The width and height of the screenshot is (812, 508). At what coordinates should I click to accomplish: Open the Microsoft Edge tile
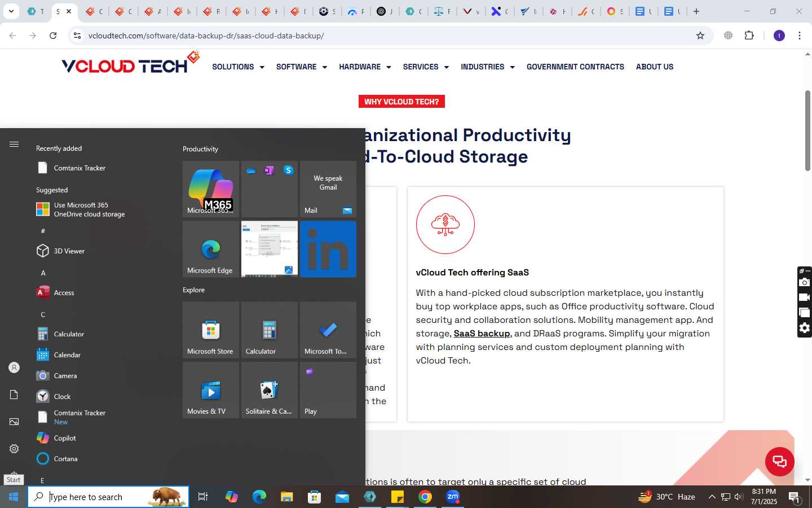click(x=211, y=249)
